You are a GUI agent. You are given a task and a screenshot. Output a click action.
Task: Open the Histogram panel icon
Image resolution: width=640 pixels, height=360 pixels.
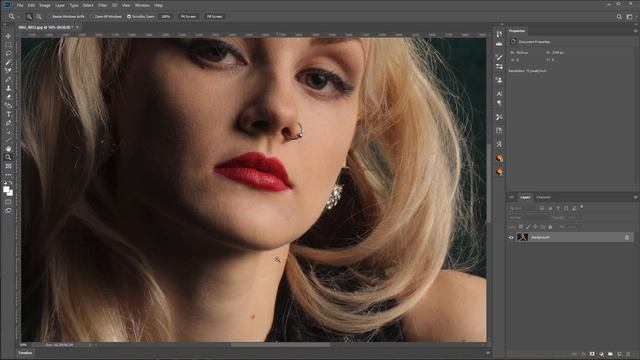499,44
